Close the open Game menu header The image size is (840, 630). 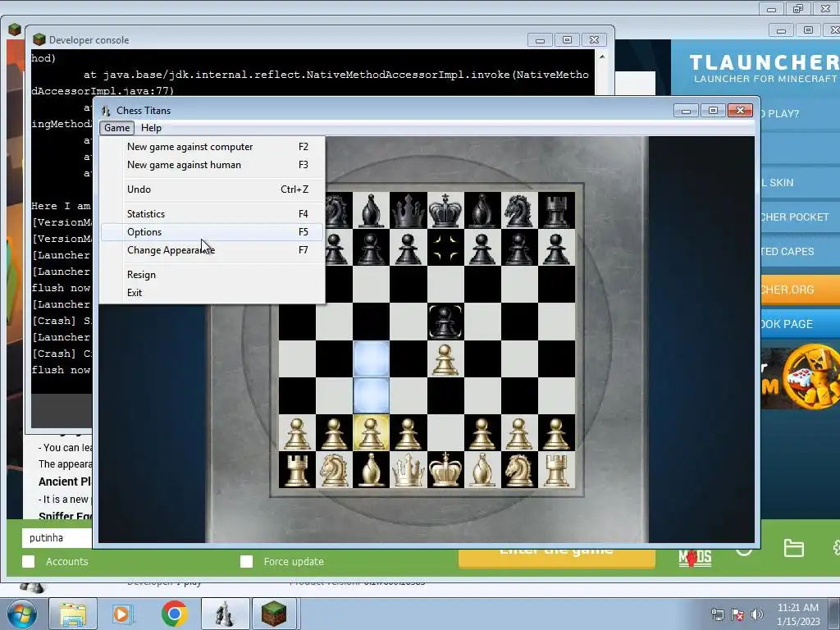click(116, 128)
